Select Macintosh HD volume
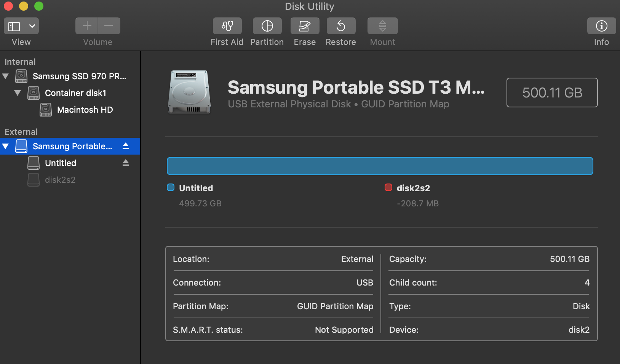The image size is (620, 364). point(70,110)
